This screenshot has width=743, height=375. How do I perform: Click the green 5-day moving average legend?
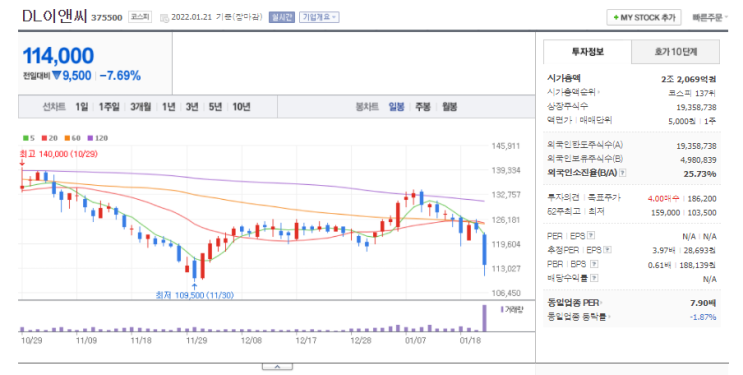coord(29,138)
